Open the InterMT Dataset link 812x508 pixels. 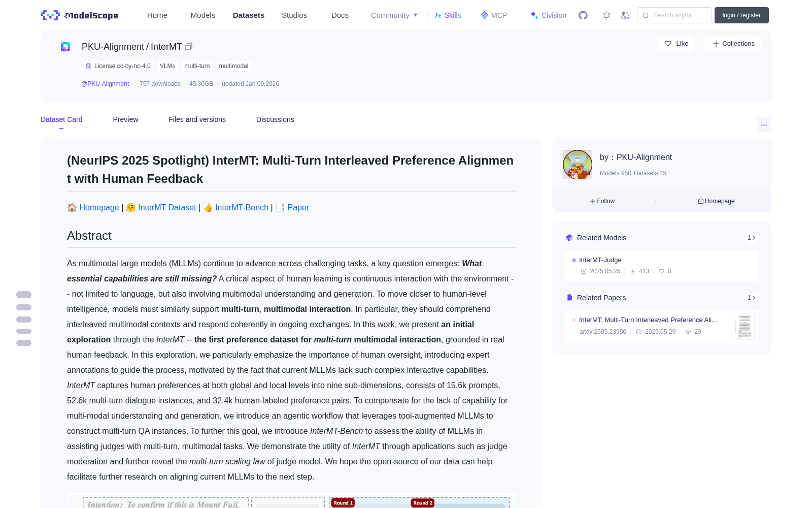[167, 207]
